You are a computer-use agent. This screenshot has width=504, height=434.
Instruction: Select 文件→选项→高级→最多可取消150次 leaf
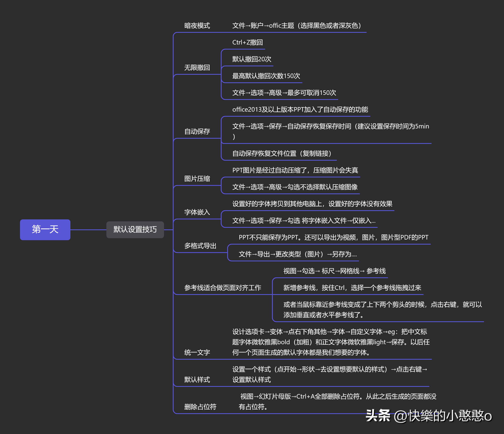point(284,93)
